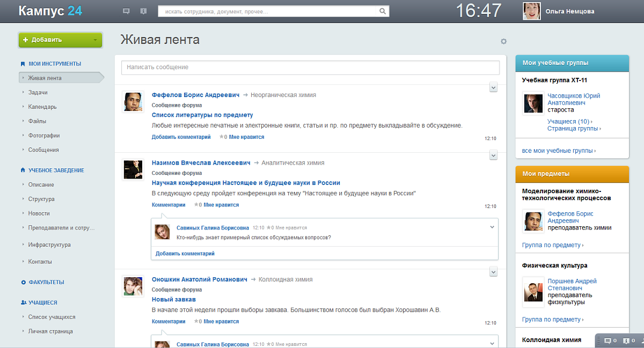Open notifications icon in top header
This screenshot has width=644, height=348.
click(x=143, y=11)
